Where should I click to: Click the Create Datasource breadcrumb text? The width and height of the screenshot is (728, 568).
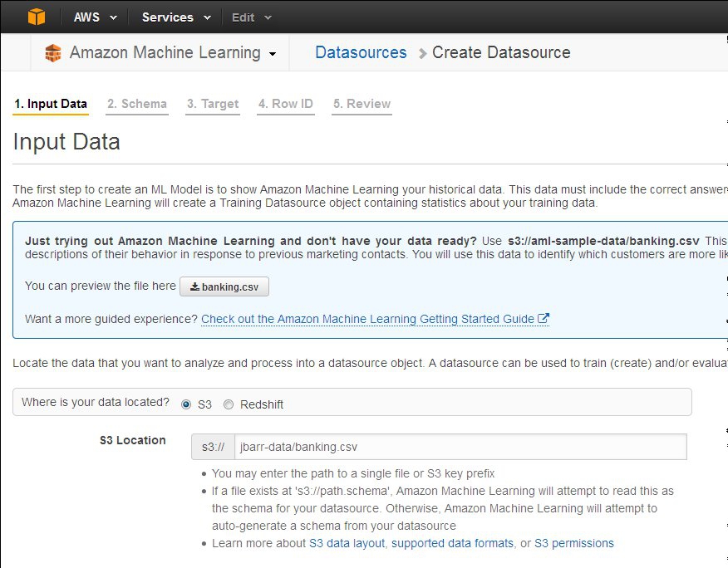pos(501,52)
